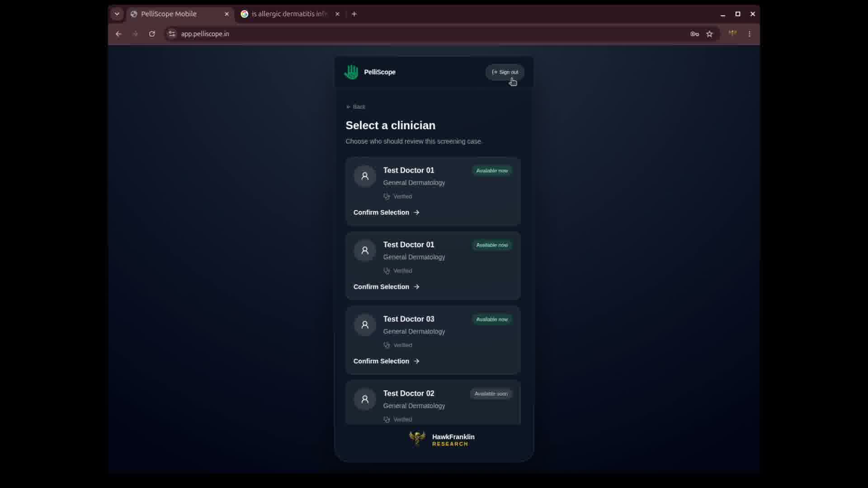
Task: Click the HawkFranklin Research footer text
Action: [453, 440]
